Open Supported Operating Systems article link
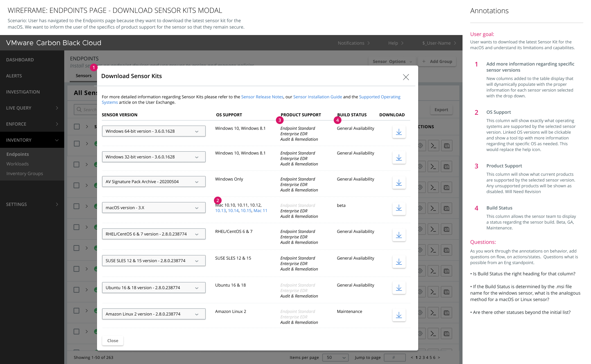 (379, 97)
